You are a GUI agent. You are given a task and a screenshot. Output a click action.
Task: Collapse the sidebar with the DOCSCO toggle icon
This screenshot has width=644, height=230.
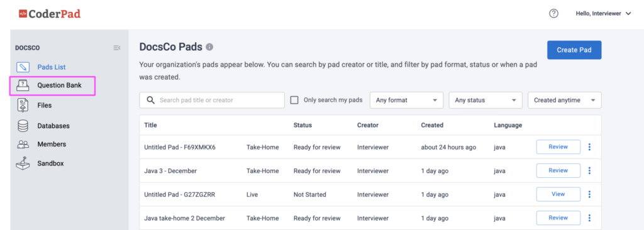tap(117, 48)
